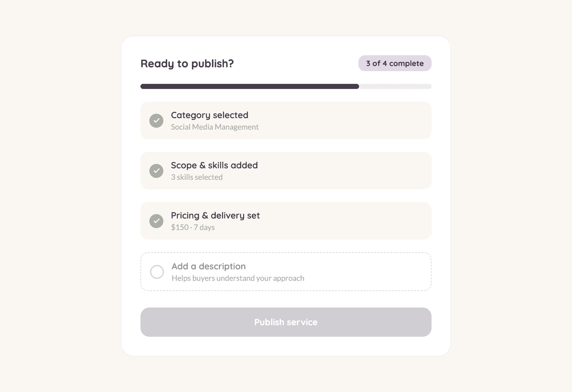Click the Ready to publish? heading
The image size is (572, 392).
pyautogui.click(x=187, y=64)
